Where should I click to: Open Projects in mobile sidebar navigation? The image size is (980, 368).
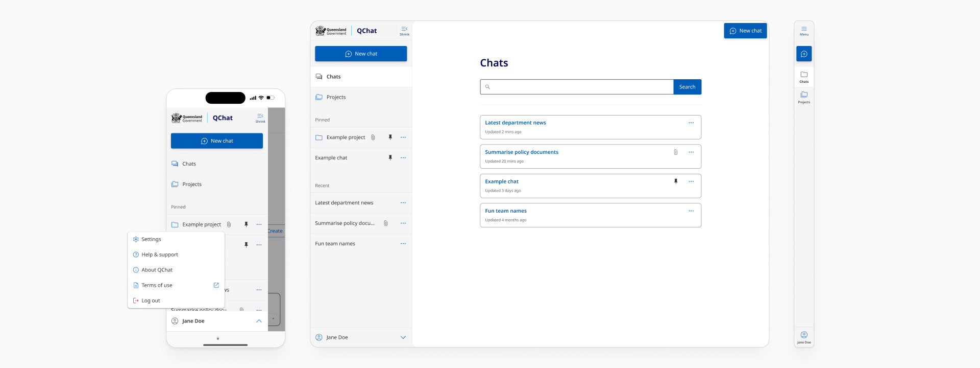[x=217, y=185]
